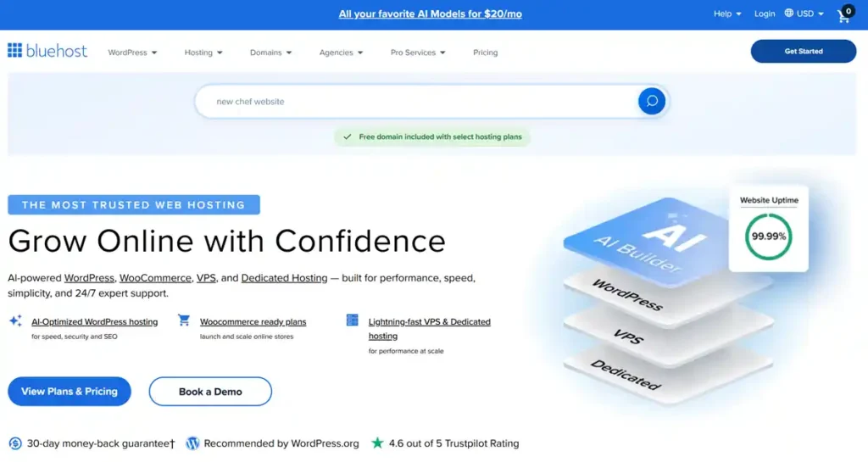Image resolution: width=868 pixels, height=462 pixels.
Task: Click the AI sparkle icon beside WordPress hosting
Action: pos(15,321)
